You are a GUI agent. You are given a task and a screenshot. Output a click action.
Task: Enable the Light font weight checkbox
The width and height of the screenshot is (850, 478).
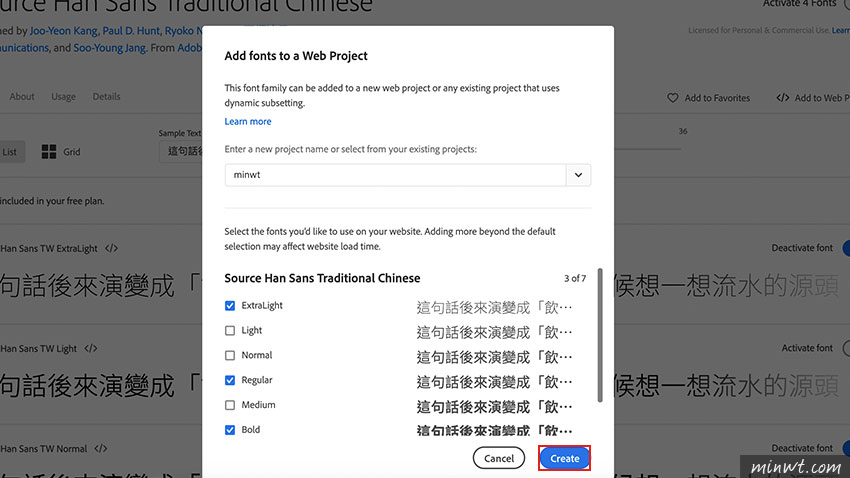pos(230,331)
